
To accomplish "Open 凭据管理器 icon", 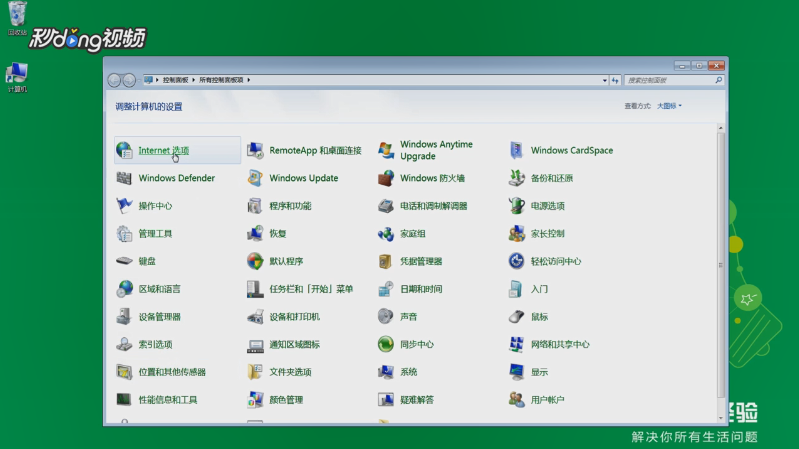I will 386,261.
